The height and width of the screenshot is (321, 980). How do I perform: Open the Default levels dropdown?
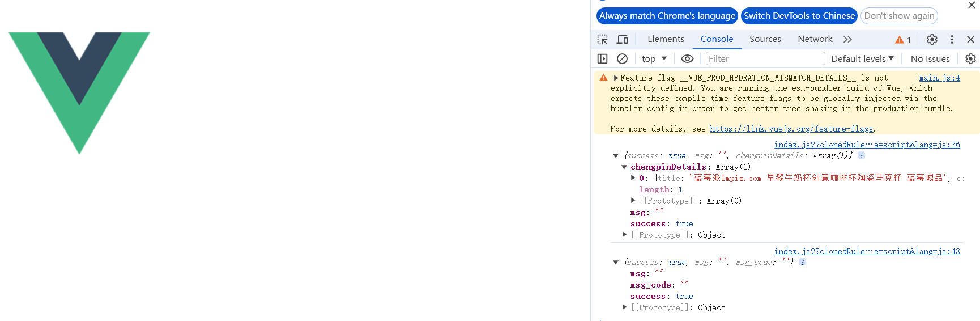click(862, 59)
